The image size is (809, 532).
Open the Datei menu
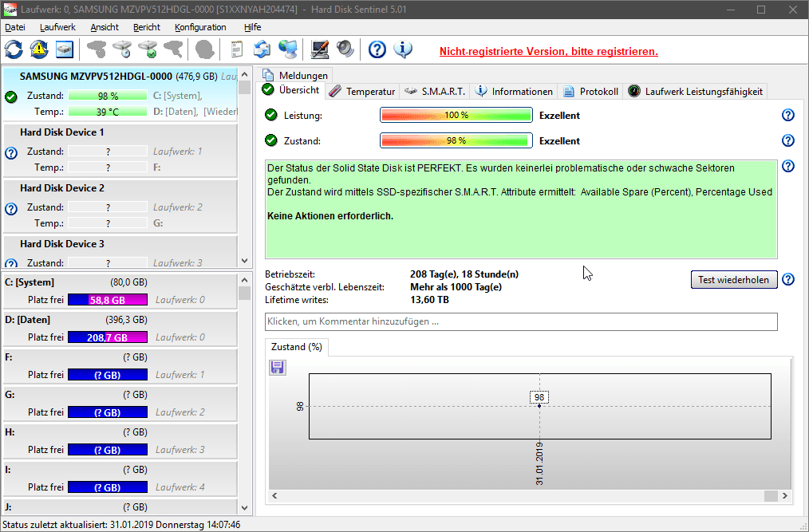[15, 27]
